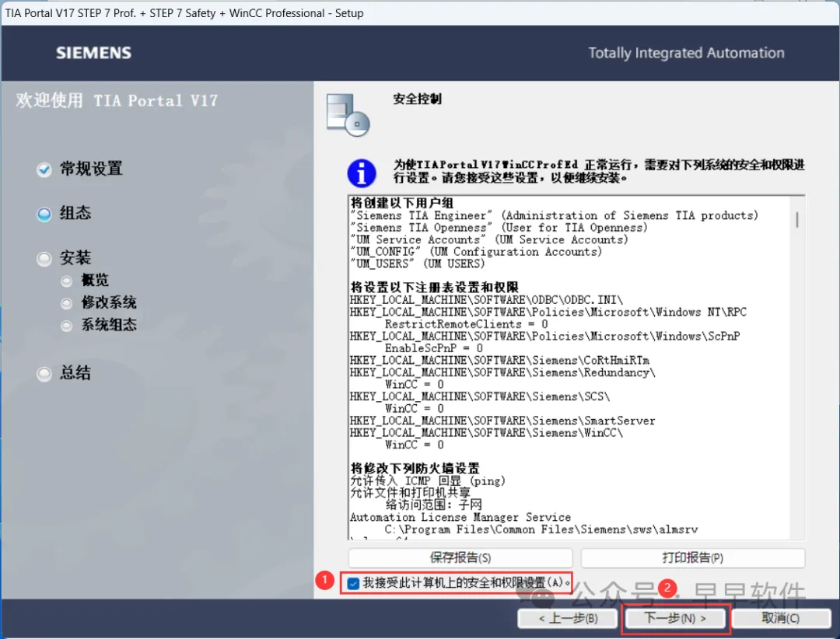Click the security report scrollbar thumb

(797, 219)
